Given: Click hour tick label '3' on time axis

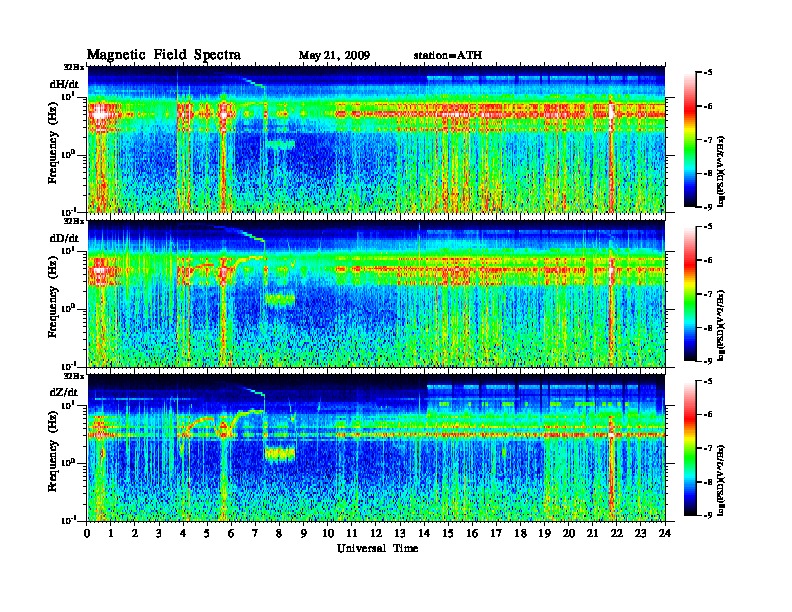Looking at the screenshot, I should coord(159,534).
